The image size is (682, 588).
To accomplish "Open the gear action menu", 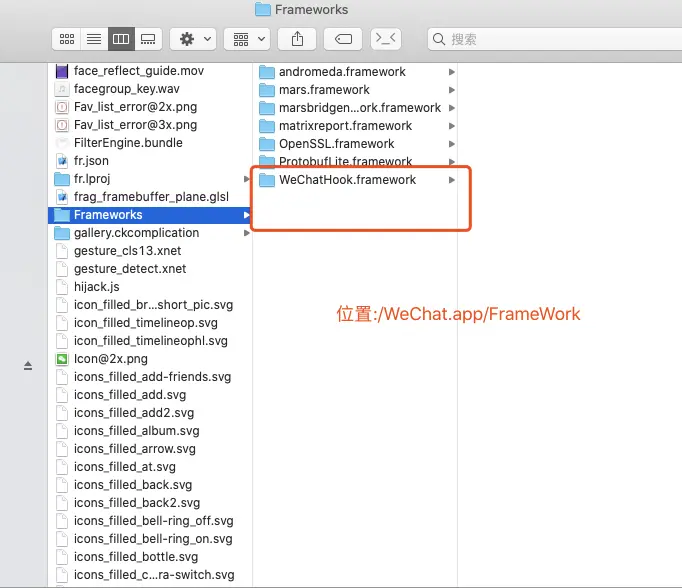I will click(x=193, y=39).
